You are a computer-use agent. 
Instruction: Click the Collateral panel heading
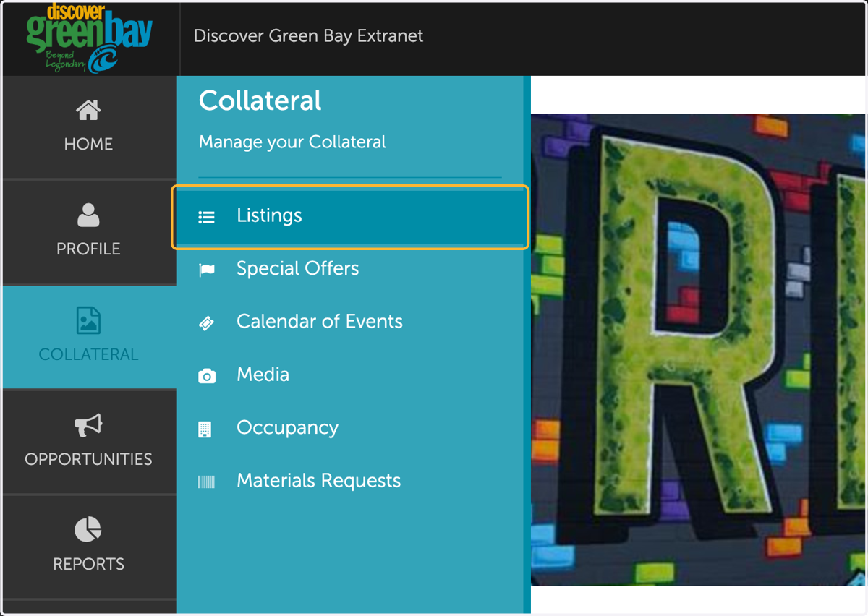[x=260, y=100]
